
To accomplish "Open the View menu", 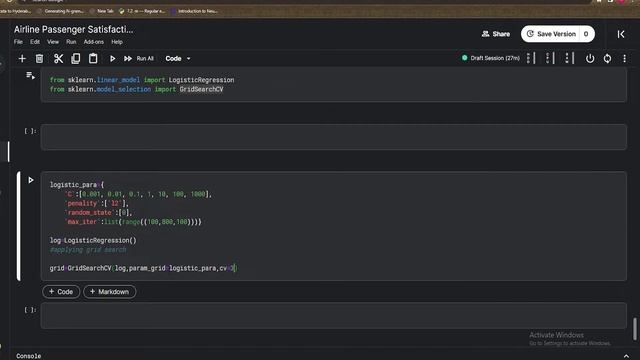I will coord(53,42).
